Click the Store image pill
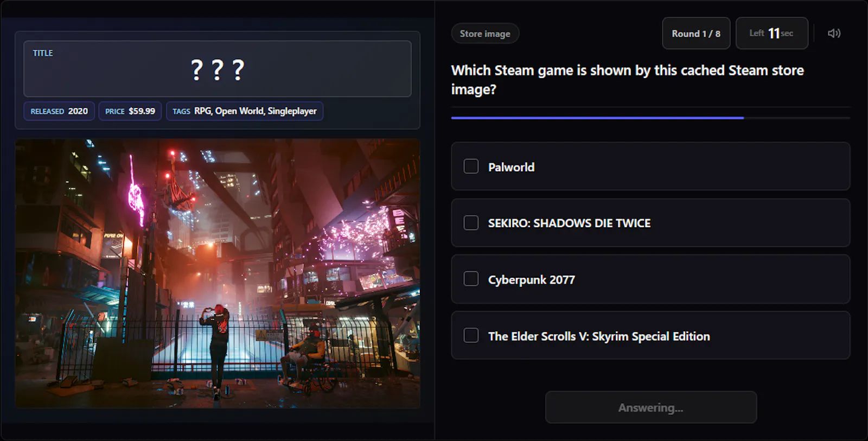 pyautogui.click(x=485, y=34)
